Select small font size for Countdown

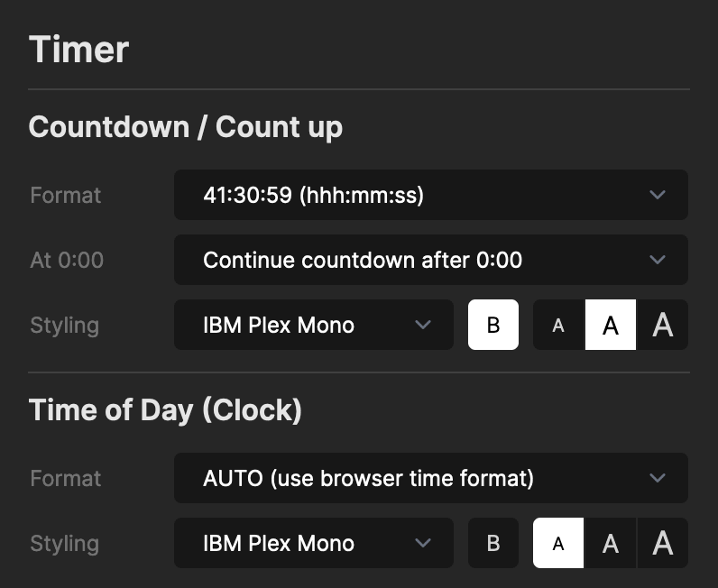tap(558, 325)
